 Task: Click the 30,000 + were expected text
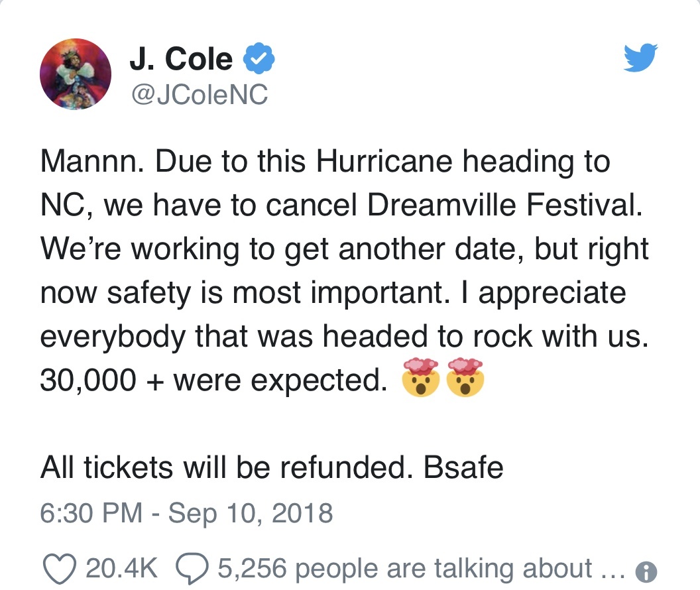(214, 380)
